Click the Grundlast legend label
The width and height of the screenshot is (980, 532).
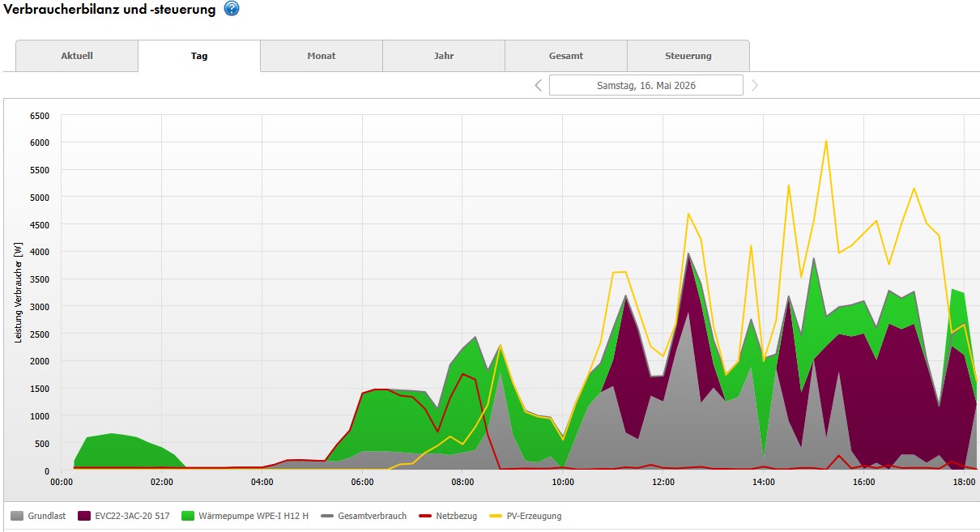(47, 516)
